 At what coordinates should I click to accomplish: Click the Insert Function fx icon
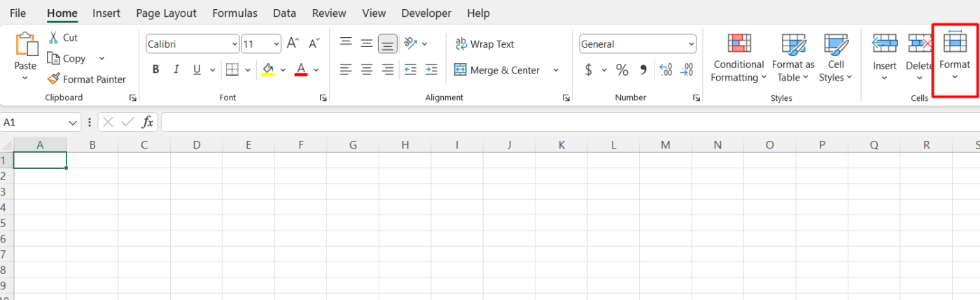pos(147,122)
